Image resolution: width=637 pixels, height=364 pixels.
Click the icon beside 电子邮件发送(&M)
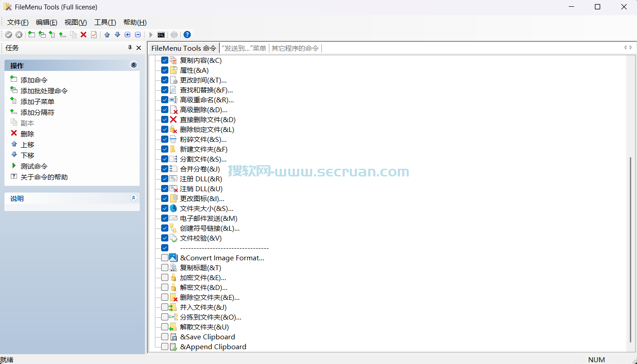click(x=173, y=218)
